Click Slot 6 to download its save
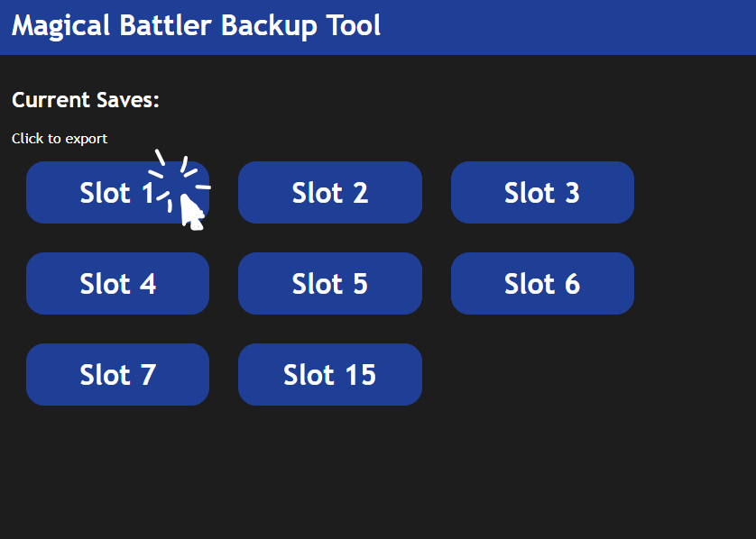The image size is (756, 539). [x=542, y=283]
